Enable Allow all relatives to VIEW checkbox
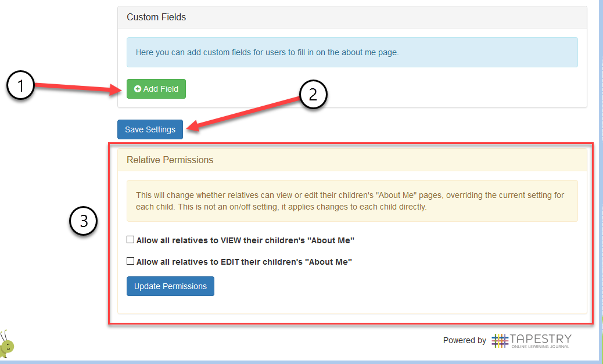Image resolution: width=603 pixels, height=364 pixels. (130, 240)
